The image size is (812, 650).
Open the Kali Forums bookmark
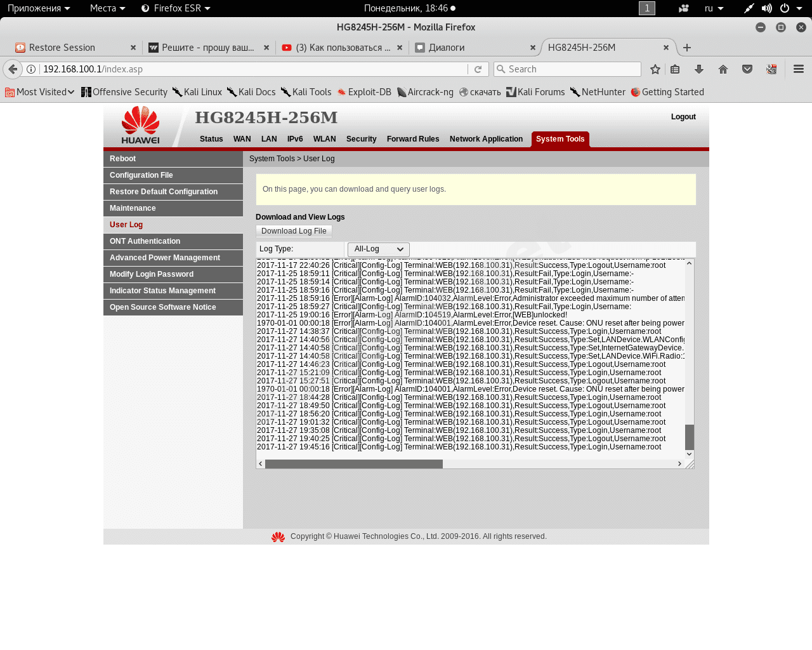pyautogui.click(x=535, y=92)
